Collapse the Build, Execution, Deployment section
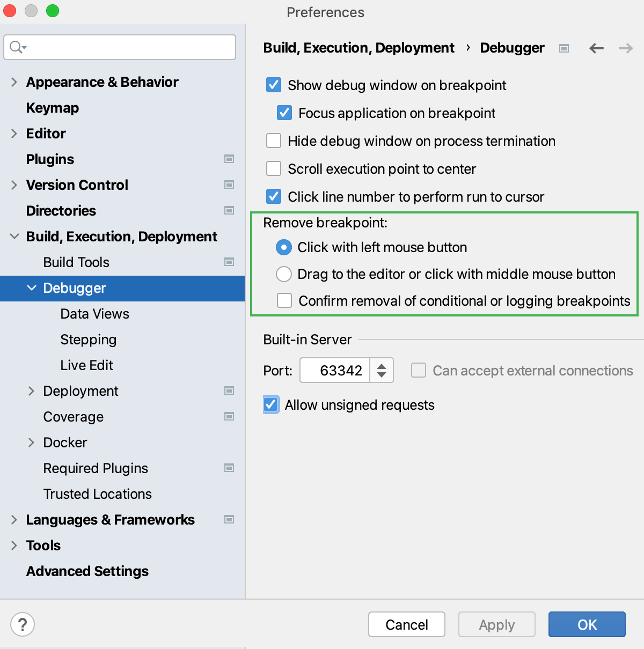644x649 pixels. pos(14,236)
